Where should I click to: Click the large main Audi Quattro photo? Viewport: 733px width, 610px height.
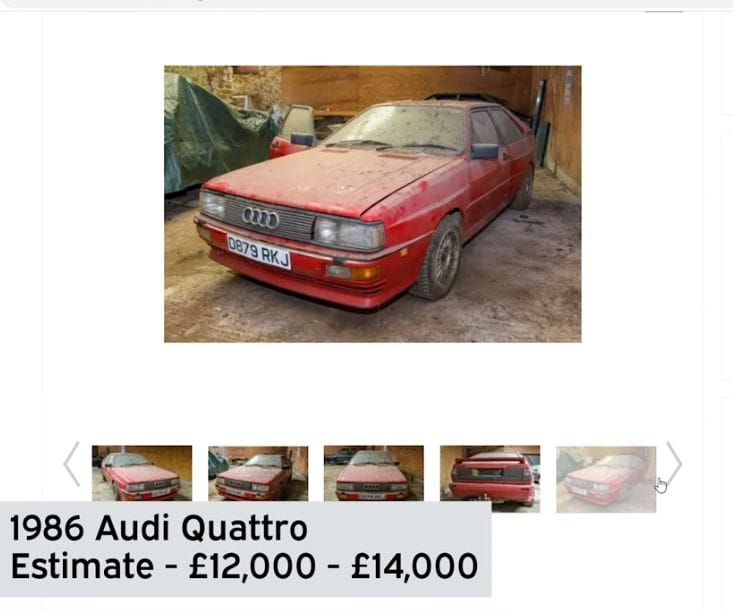pos(373,204)
